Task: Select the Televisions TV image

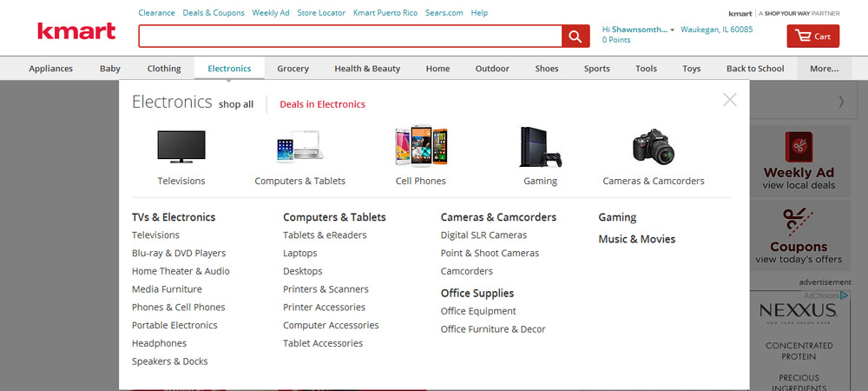Action: (181, 147)
